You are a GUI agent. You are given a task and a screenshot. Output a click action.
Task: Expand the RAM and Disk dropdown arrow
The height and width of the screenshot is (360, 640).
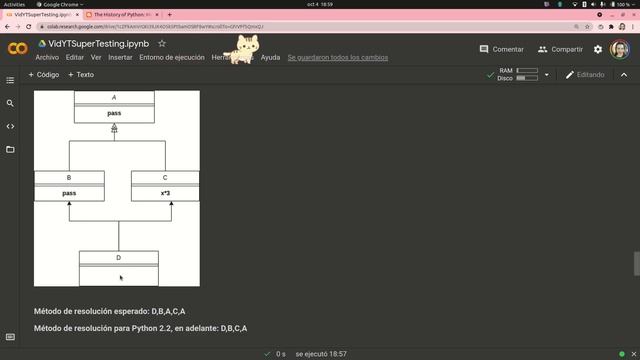(x=547, y=75)
